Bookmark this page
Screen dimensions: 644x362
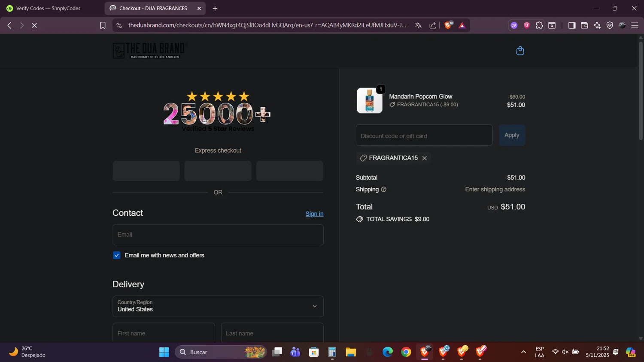[103, 25]
